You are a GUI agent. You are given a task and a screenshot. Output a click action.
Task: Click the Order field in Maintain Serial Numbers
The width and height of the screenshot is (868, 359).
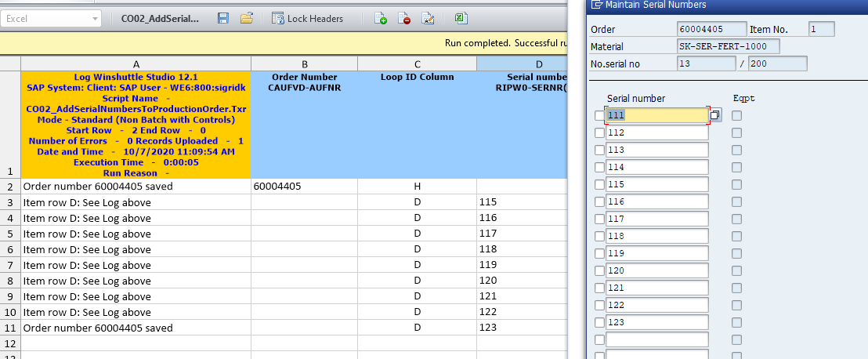click(711, 29)
